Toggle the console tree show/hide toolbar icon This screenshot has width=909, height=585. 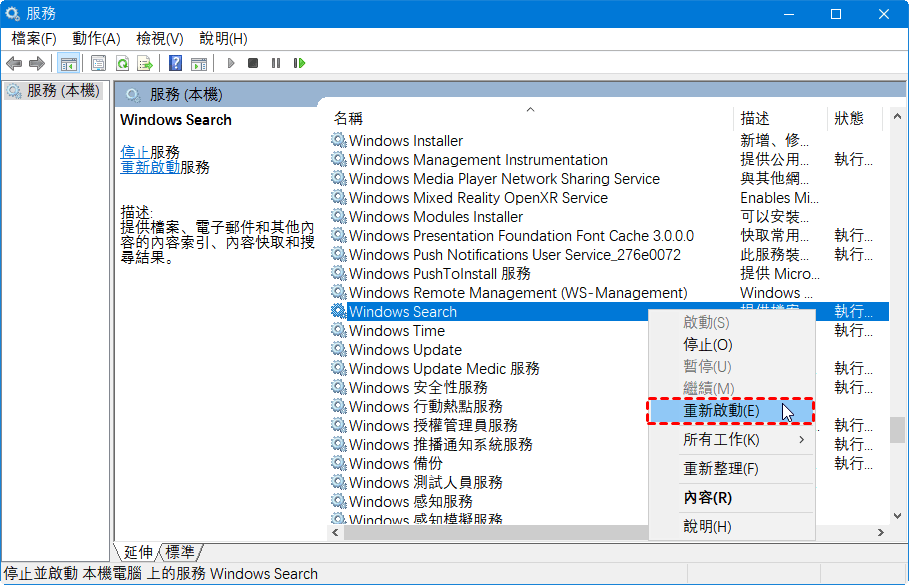pyautogui.click(x=68, y=63)
